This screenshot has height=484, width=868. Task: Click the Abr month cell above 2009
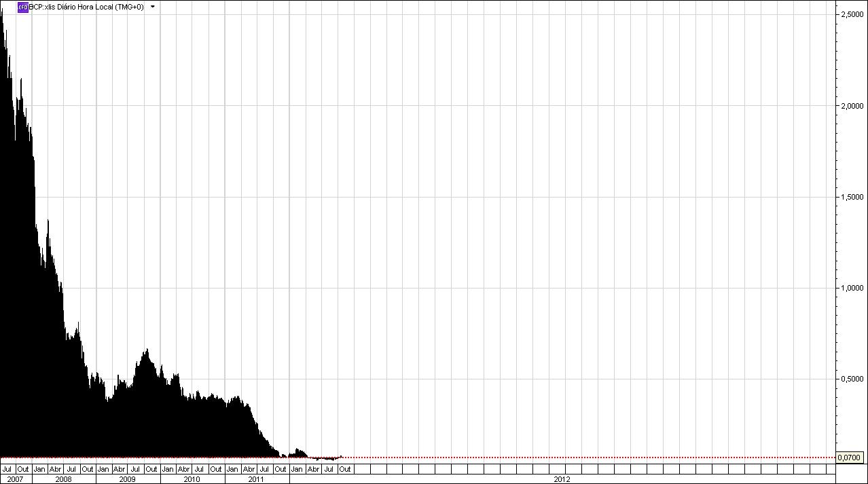click(119, 469)
